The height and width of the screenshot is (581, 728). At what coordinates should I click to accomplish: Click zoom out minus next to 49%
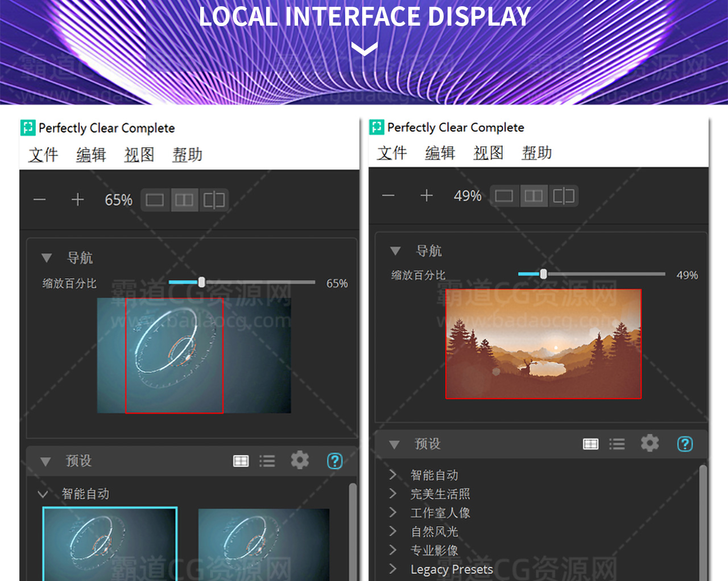point(388,196)
